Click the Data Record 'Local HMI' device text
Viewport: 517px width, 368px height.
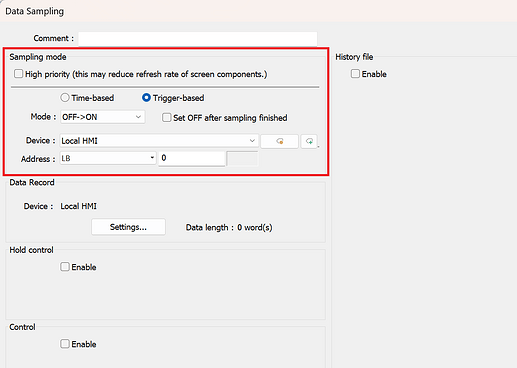79,206
